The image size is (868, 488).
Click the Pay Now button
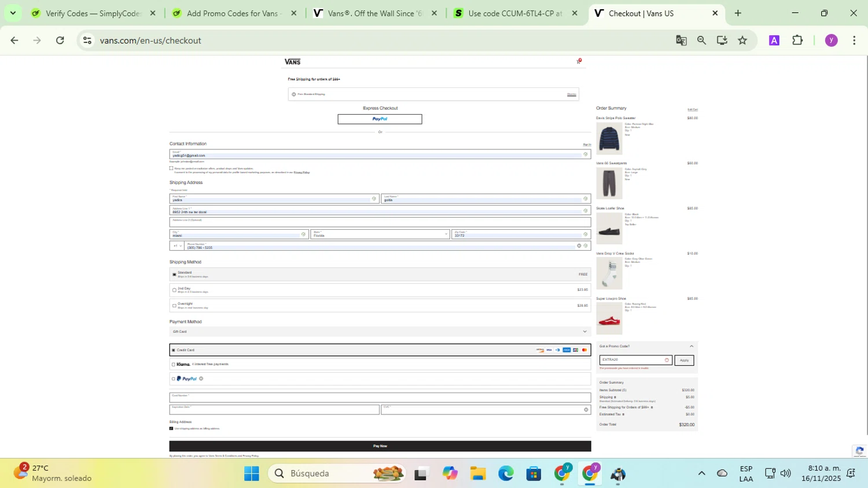coord(380,446)
